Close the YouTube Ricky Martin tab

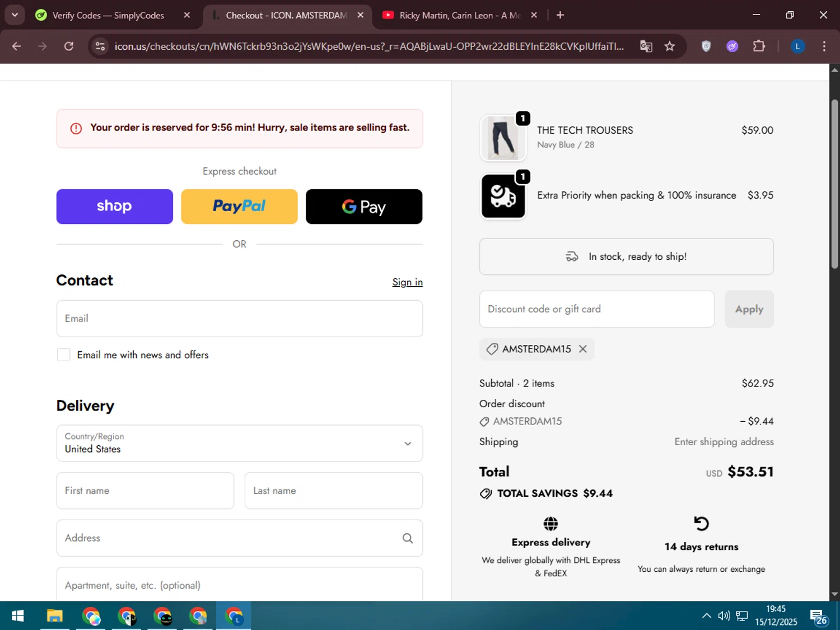pos(534,15)
